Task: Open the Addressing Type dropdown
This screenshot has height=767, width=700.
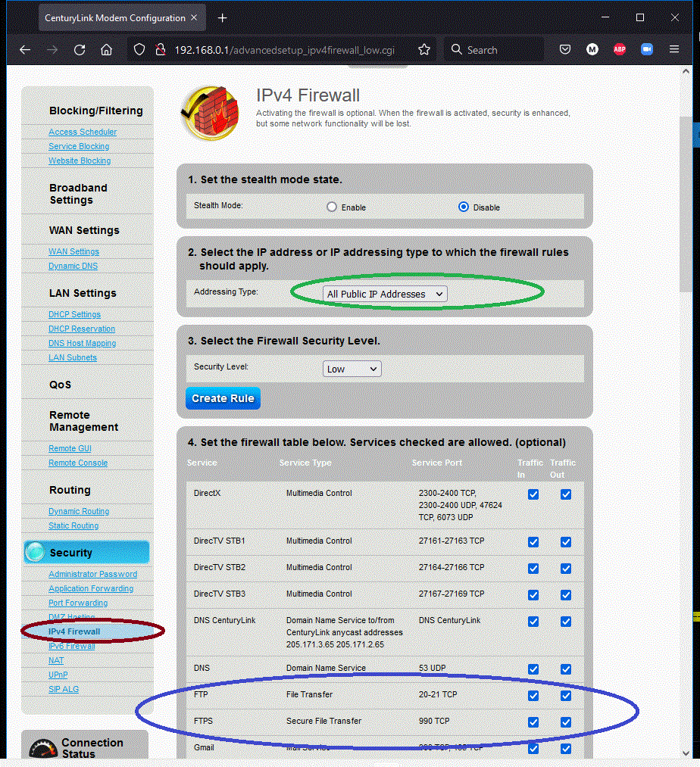Action: tap(386, 294)
